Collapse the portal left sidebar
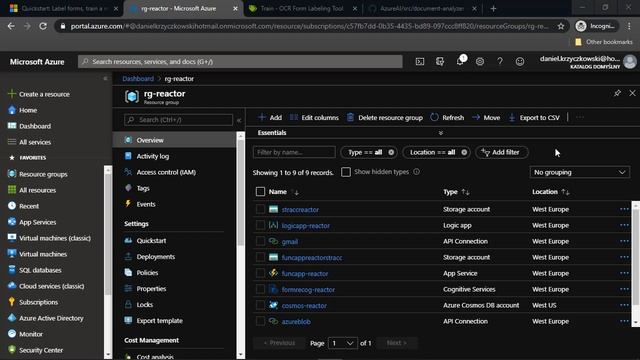This screenshot has height=360, width=640. [x=105, y=78]
